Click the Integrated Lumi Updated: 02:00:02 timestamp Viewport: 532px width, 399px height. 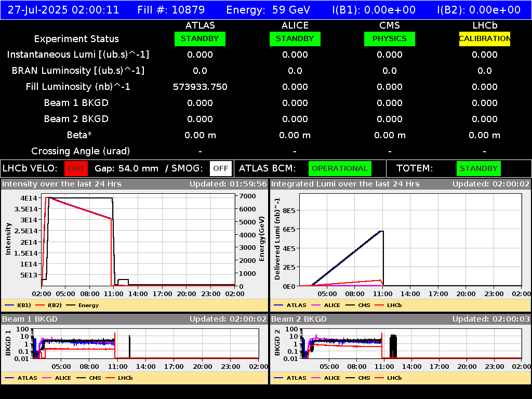click(x=490, y=184)
